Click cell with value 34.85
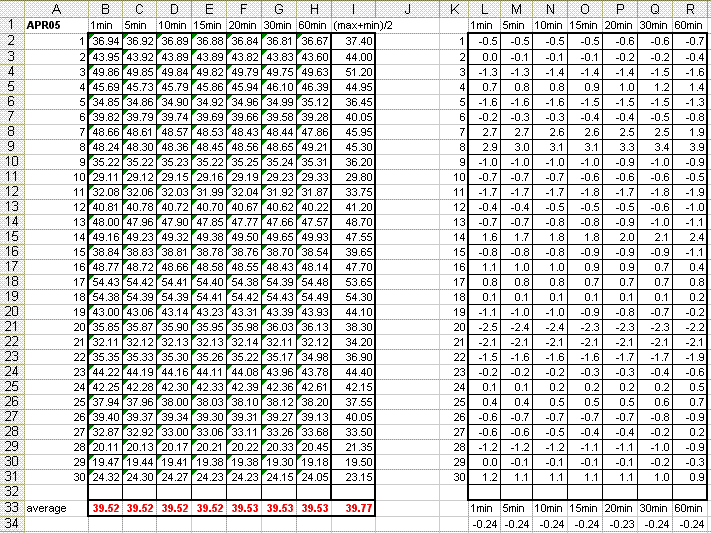711x533 pixels. pyautogui.click(x=105, y=102)
